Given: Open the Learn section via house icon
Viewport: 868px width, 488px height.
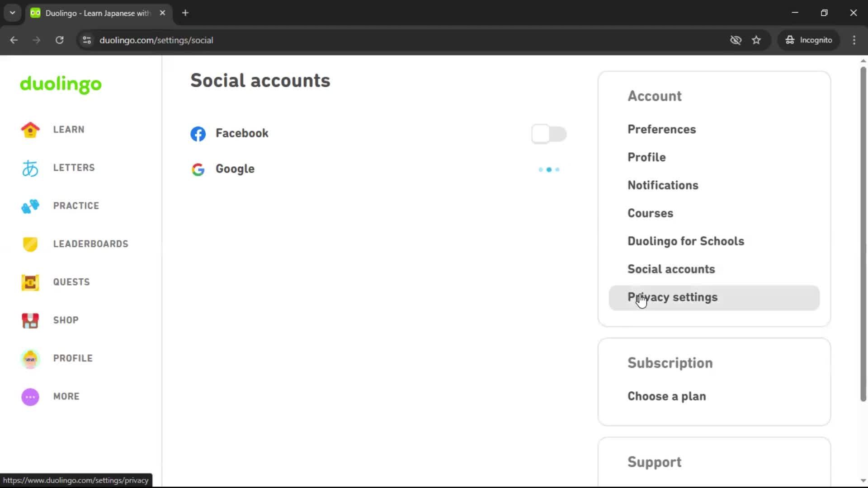Looking at the screenshot, I should 30,130.
